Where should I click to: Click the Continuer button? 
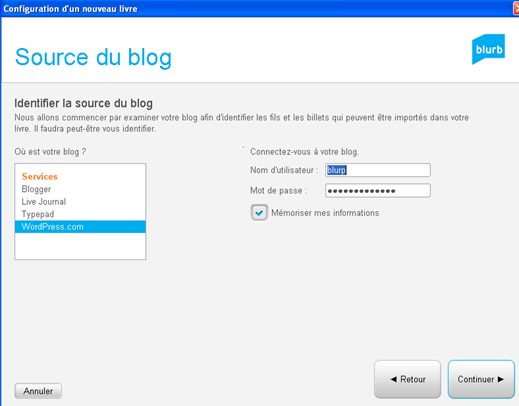coord(481,379)
